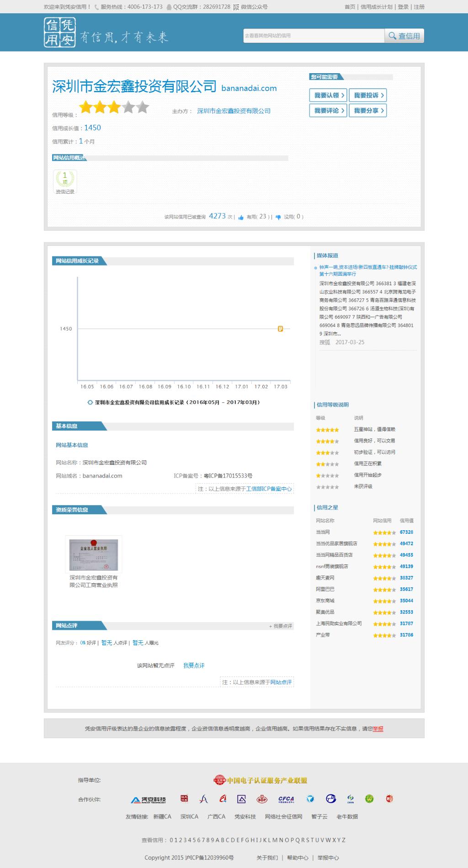The image size is (468, 868).
Task: Click the credit value 67328 for 当当网
Action: [x=406, y=532]
